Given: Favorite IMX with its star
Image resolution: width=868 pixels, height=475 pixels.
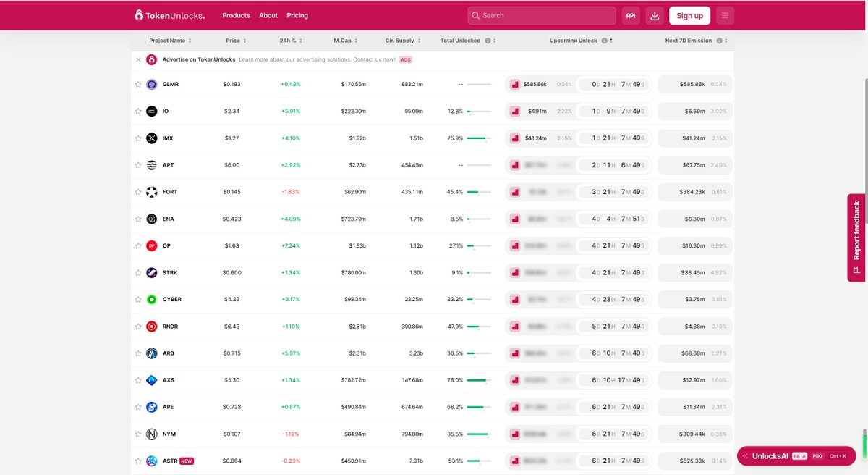Looking at the screenshot, I should point(138,138).
